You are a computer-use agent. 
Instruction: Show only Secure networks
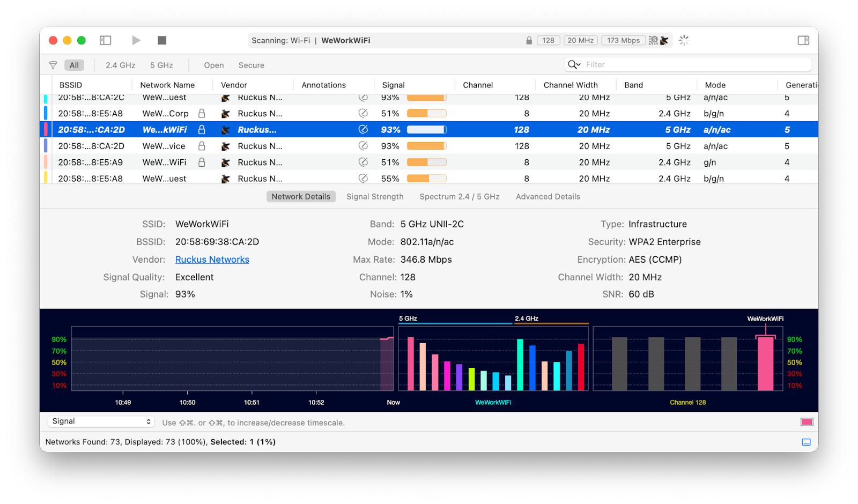click(x=251, y=65)
